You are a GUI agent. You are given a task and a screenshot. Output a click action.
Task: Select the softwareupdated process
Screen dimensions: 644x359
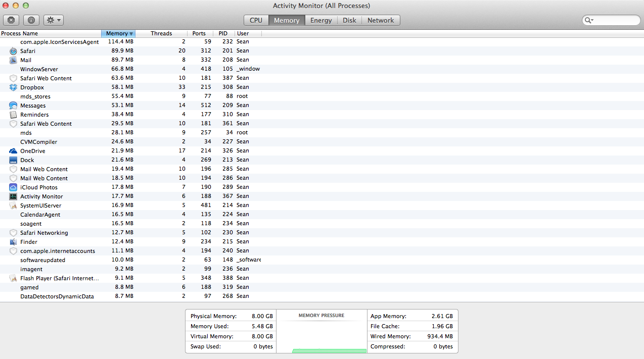[x=42, y=260]
